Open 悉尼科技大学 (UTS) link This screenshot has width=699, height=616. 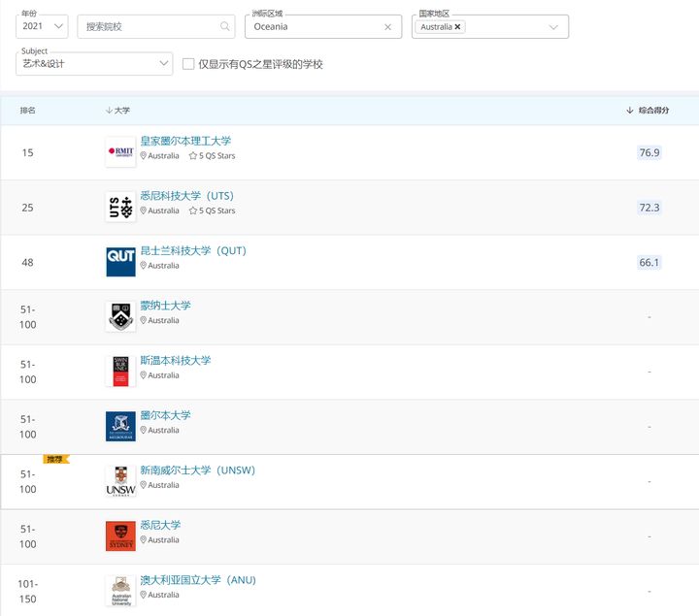pyautogui.click(x=186, y=196)
